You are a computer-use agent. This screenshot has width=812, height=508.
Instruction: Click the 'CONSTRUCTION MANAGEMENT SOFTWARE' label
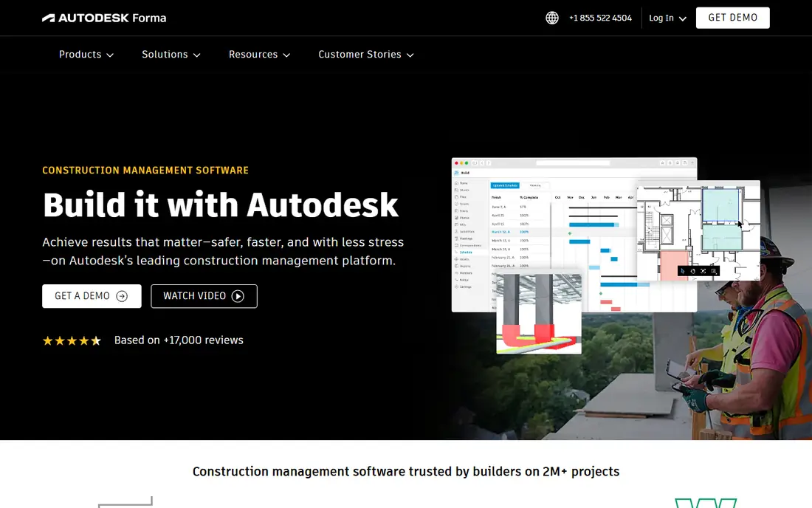(145, 171)
